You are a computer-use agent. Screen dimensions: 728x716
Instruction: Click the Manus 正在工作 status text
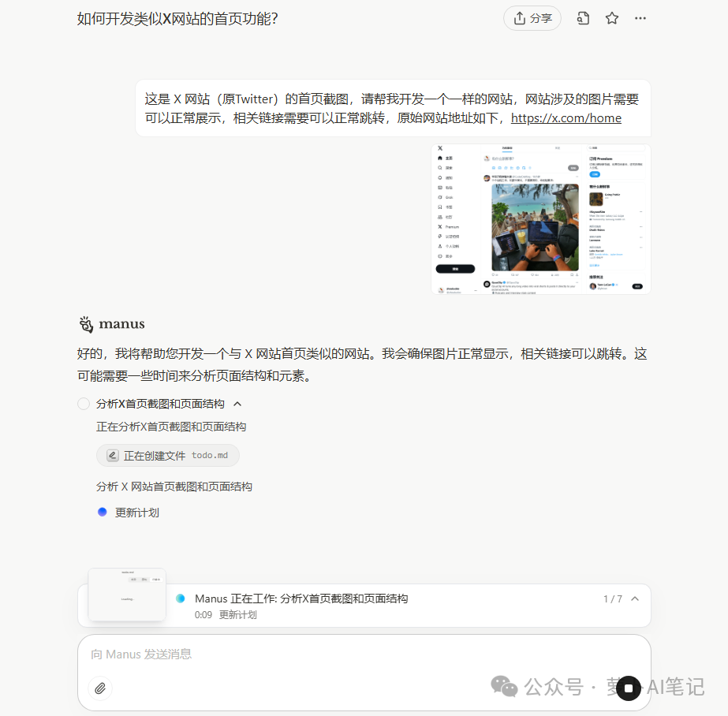301,599
